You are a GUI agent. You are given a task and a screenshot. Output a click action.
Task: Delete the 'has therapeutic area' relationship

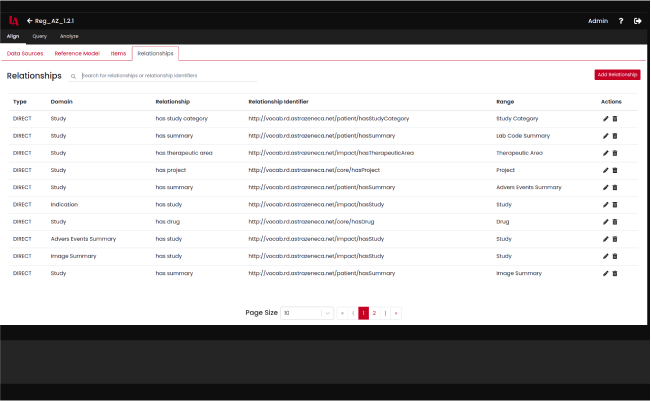(x=615, y=153)
